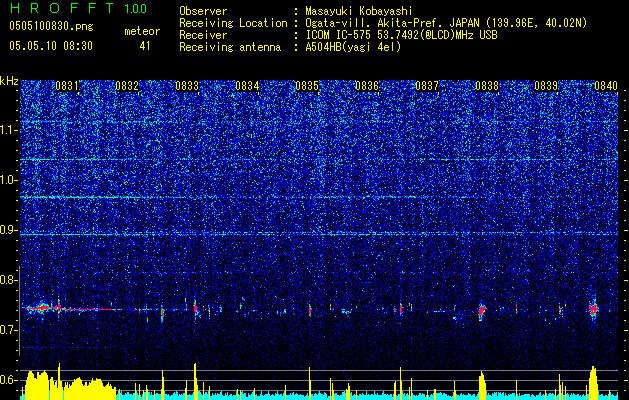Click the HROFFT program title

pos(63,8)
